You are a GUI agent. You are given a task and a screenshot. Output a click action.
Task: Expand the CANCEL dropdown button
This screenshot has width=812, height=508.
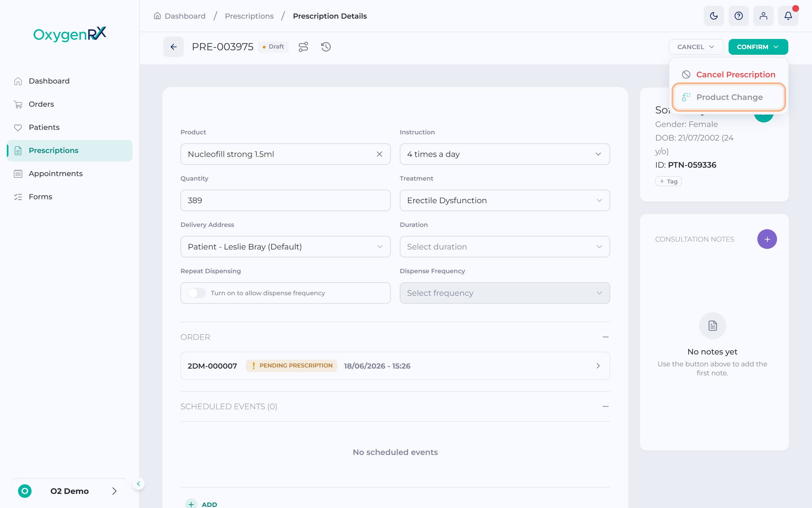click(x=696, y=47)
